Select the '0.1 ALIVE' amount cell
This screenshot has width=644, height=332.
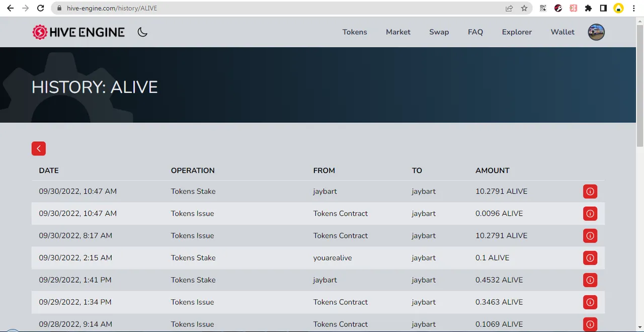(x=492, y=258)
